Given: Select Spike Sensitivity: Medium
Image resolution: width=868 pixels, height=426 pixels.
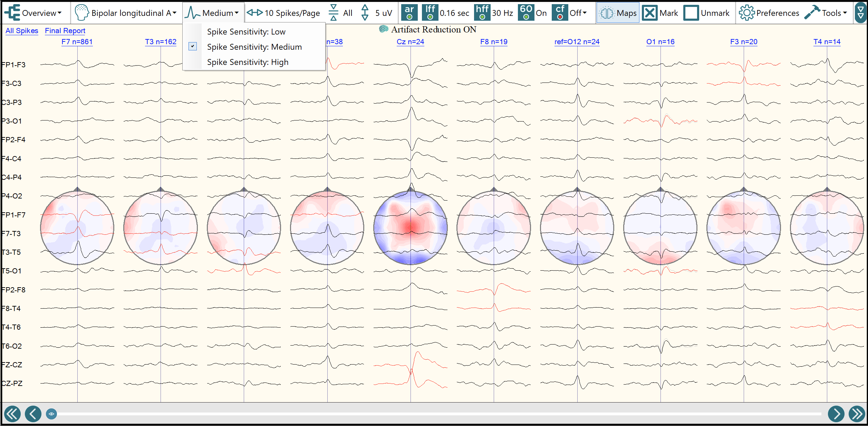Looking at the screenshot, I should point(254,47).
